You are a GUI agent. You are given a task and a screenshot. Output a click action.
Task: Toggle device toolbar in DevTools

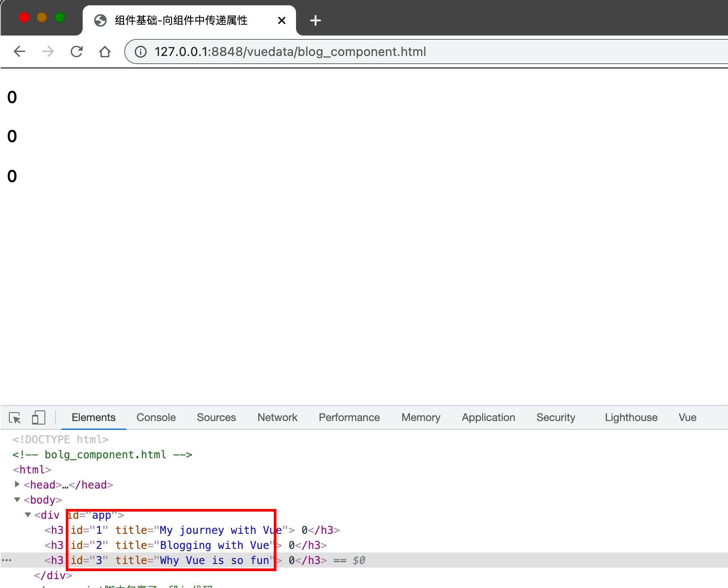coord(39,417)
